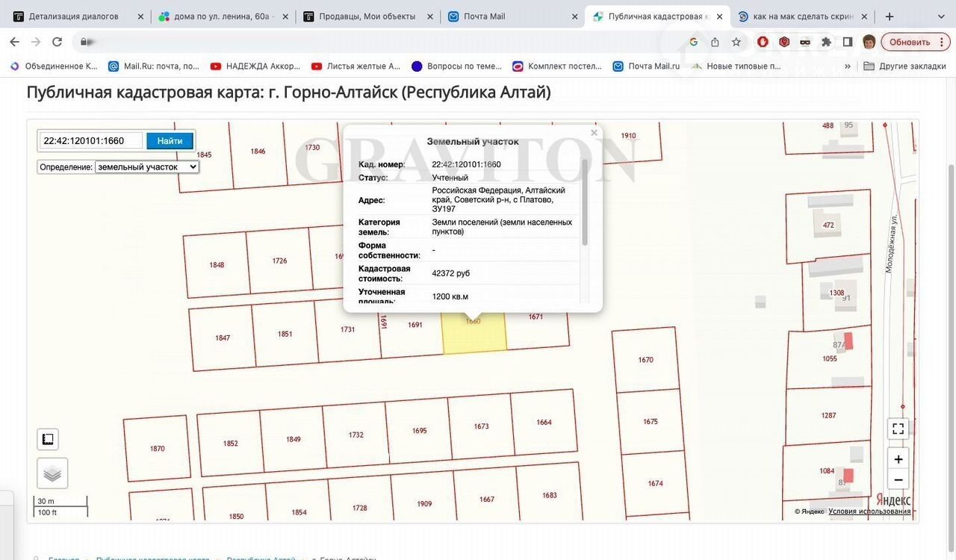The image size is (956, 560).
Task: Zoom in the map with plus button
Action: (x=898, y=459)
